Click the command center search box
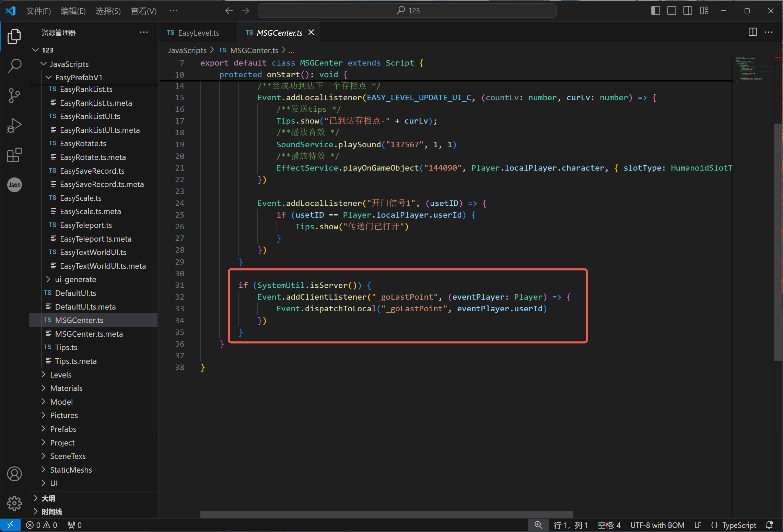The height and width of the screenshot is (532, 783). pos(407,11)
